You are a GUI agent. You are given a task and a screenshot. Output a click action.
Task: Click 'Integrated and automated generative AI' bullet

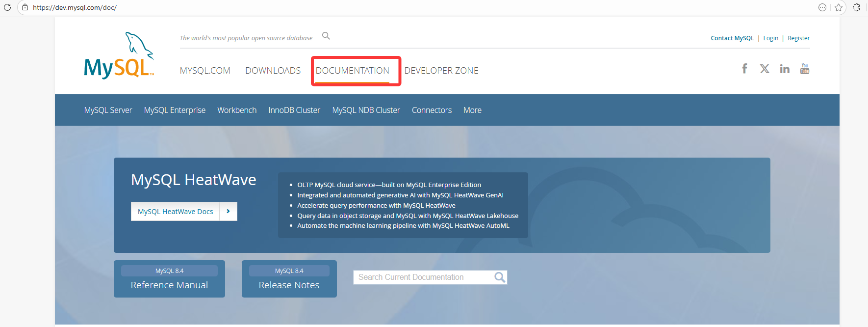point(400,195)
